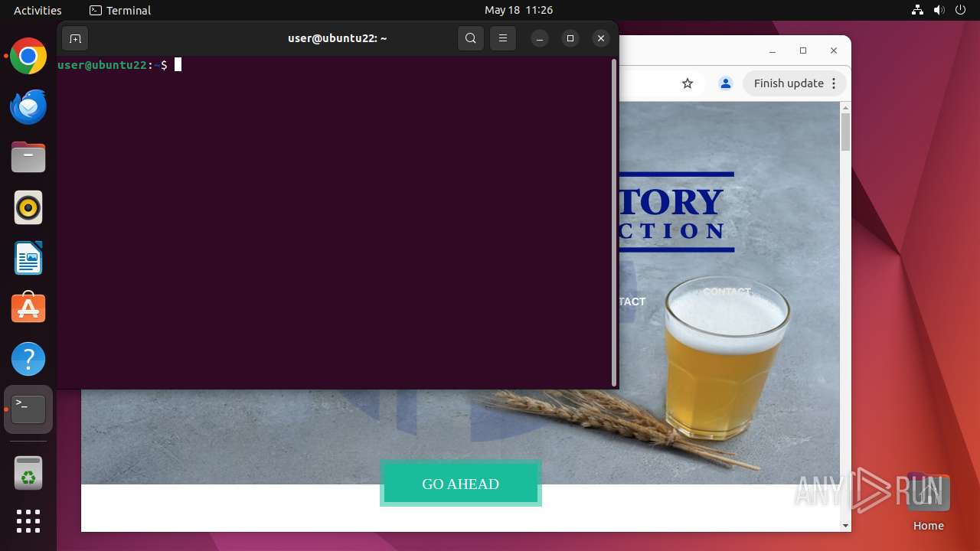Click the Finish update button in Chrome
This screenshot has width=980, height=551.
point(789,83)
